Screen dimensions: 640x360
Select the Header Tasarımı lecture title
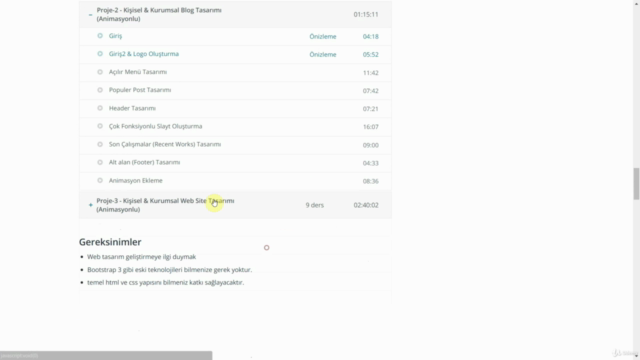click(132, 108)
